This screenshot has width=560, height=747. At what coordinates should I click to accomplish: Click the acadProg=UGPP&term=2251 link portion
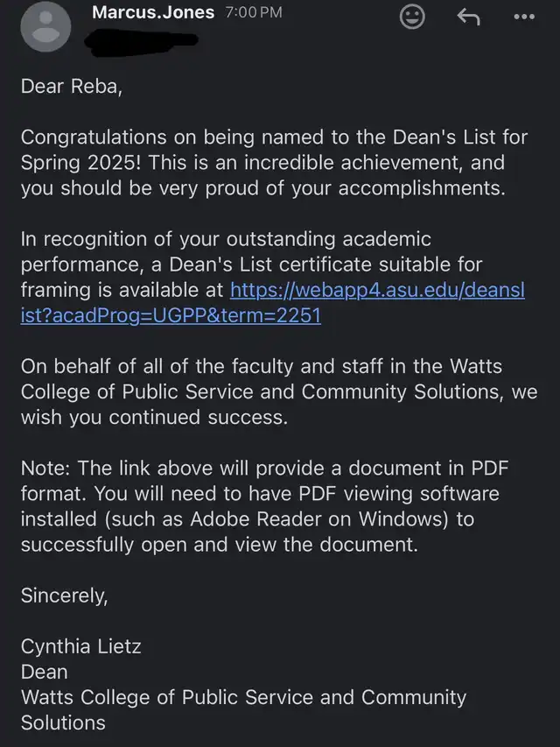(171, 315)
